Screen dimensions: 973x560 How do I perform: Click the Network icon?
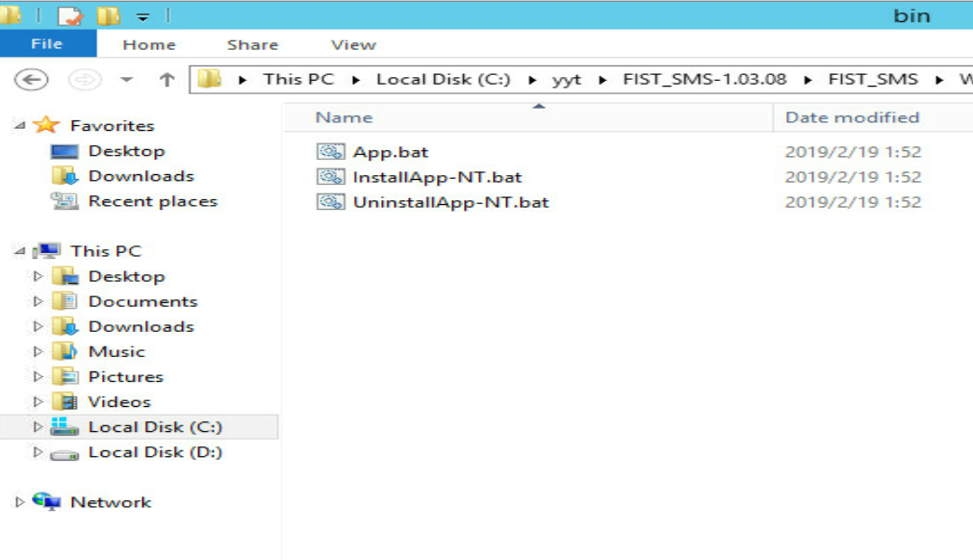(x=46, y=501)
